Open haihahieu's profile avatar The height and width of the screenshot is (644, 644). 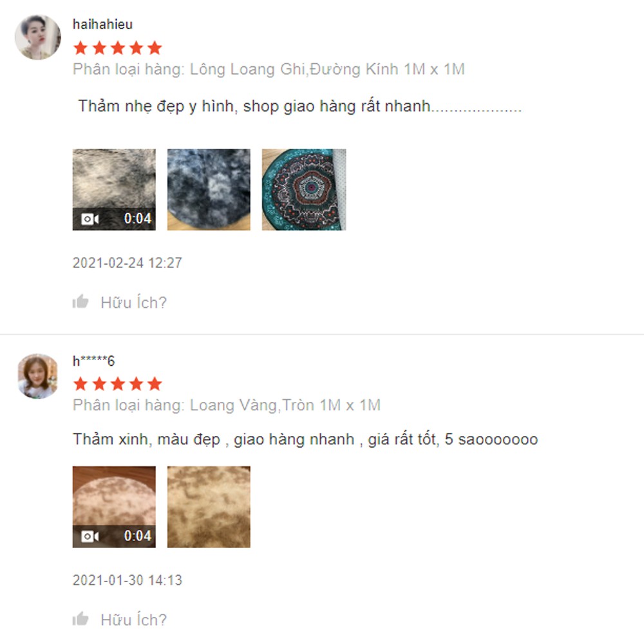[x=38, y=37]
